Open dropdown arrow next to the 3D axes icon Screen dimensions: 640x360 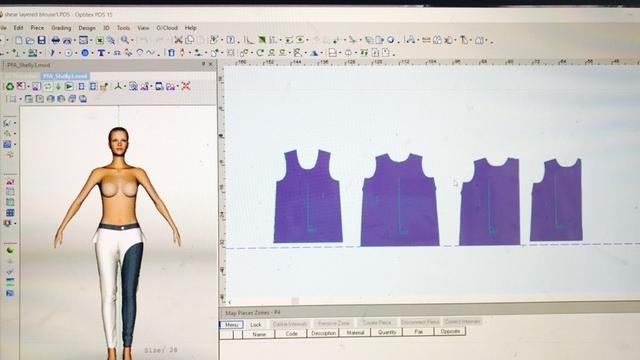pyautogui.click(x=125, y=87)
